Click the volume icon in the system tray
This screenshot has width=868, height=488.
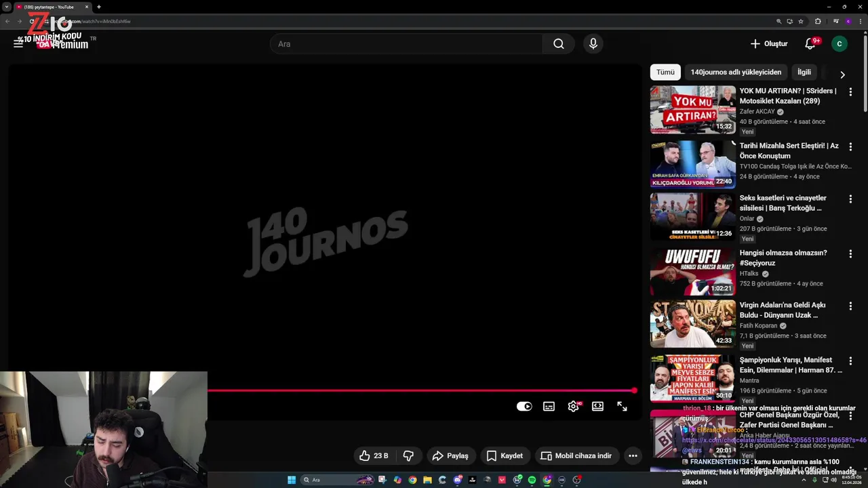(x=833, y=480)
